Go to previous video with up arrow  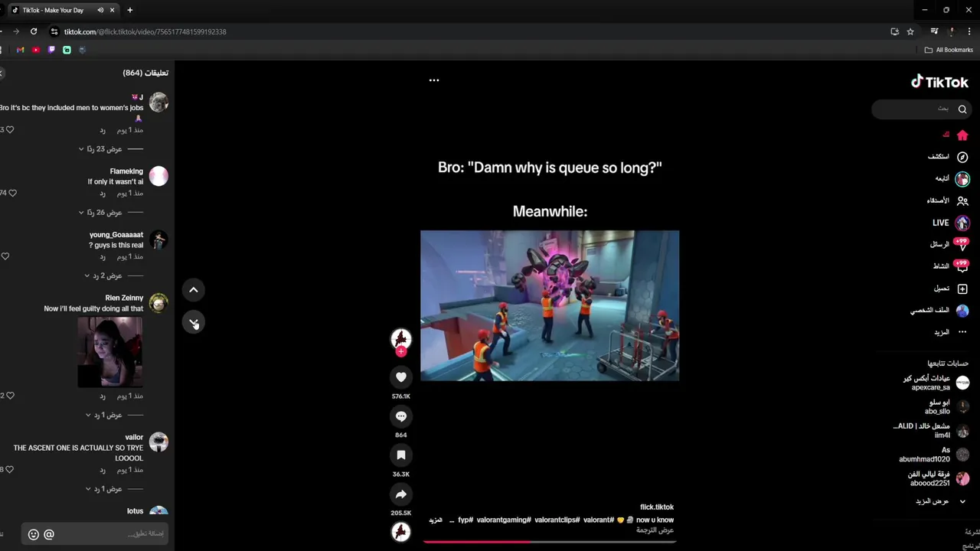[194, 290]
